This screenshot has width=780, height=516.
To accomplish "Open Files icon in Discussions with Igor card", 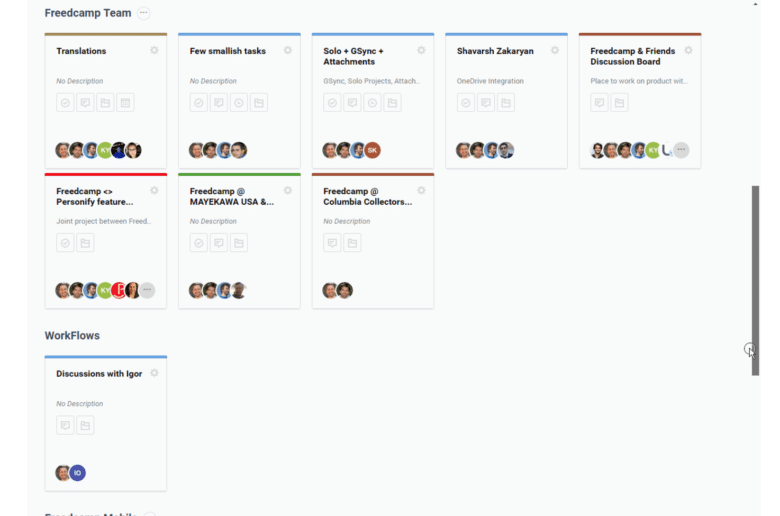I will (86, 425).
